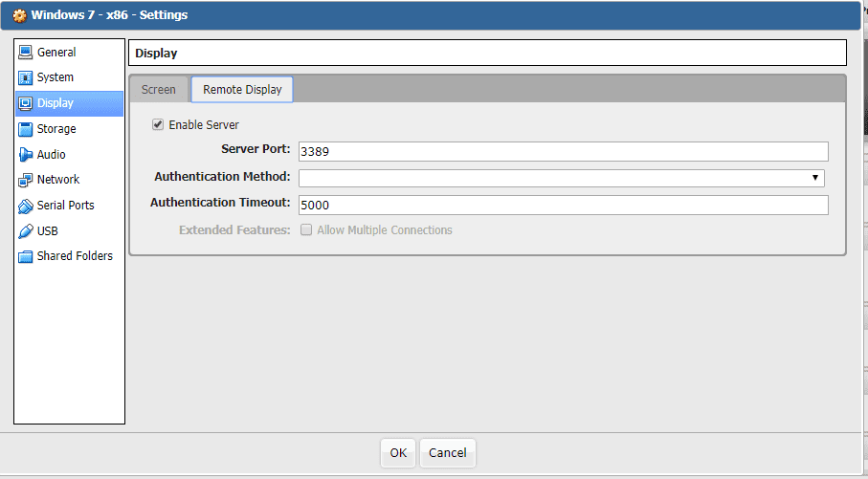868x479 pixels.
Task: Click the General settings icon
Action: [x=26, y=53]
